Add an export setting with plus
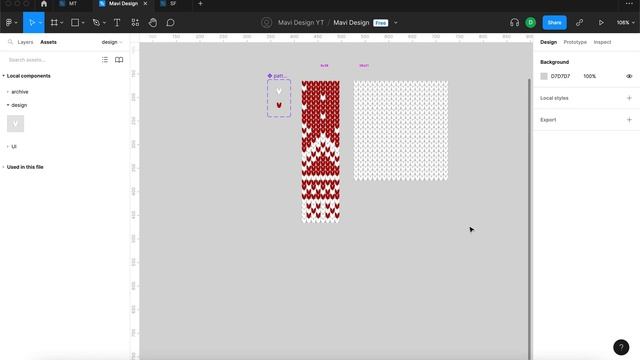 [629, 120]
